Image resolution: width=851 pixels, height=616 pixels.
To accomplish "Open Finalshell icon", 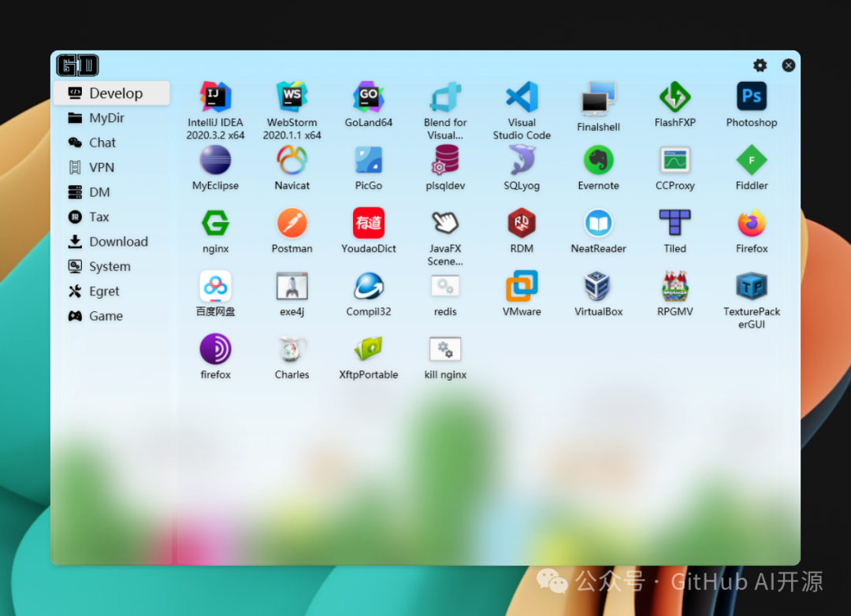I will click(x=598, y=98).
